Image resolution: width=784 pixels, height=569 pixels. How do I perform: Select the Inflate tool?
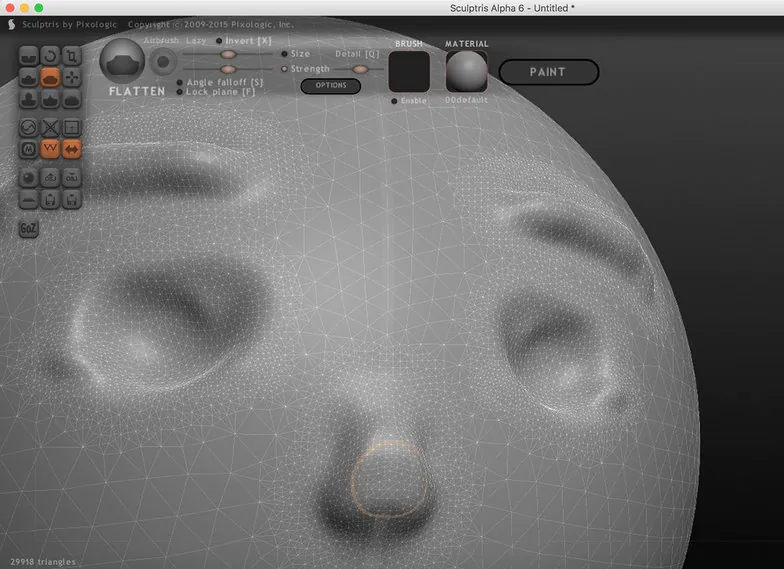[28, 100]
